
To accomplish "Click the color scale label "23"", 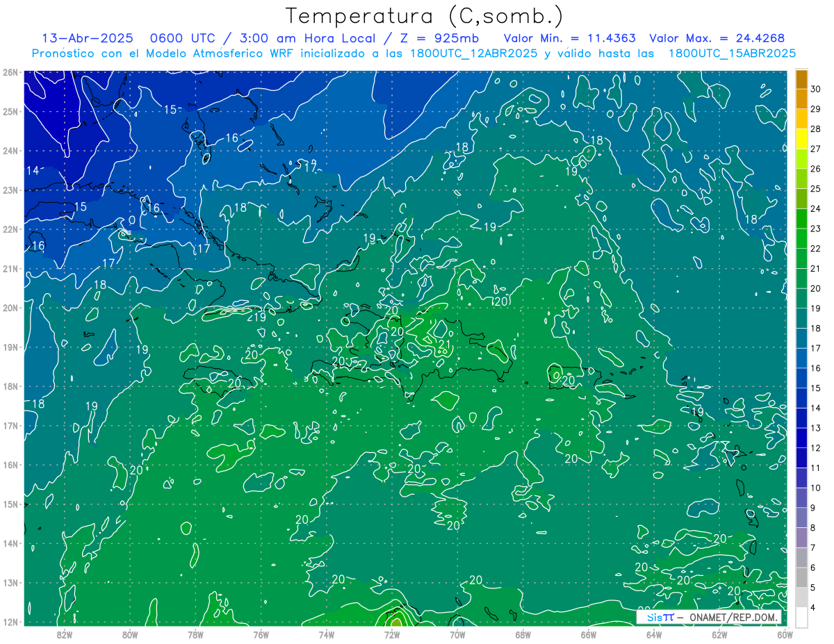I will (816, 229).
